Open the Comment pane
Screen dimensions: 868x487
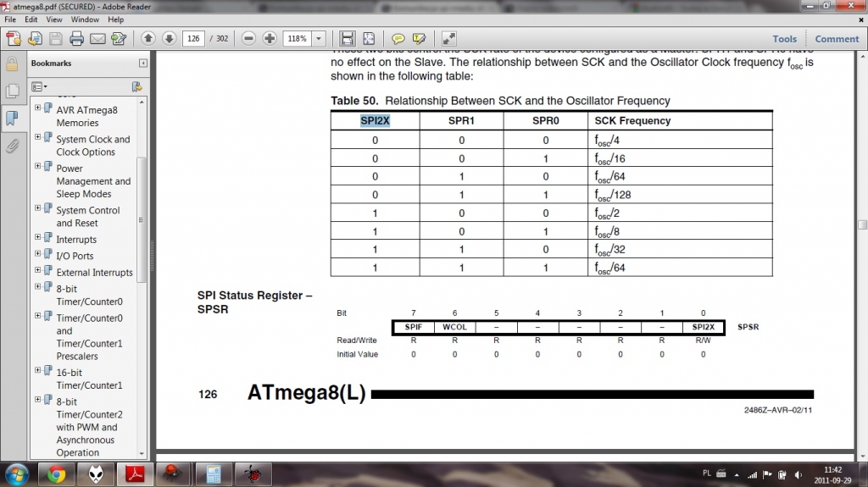tap(837, 39)
